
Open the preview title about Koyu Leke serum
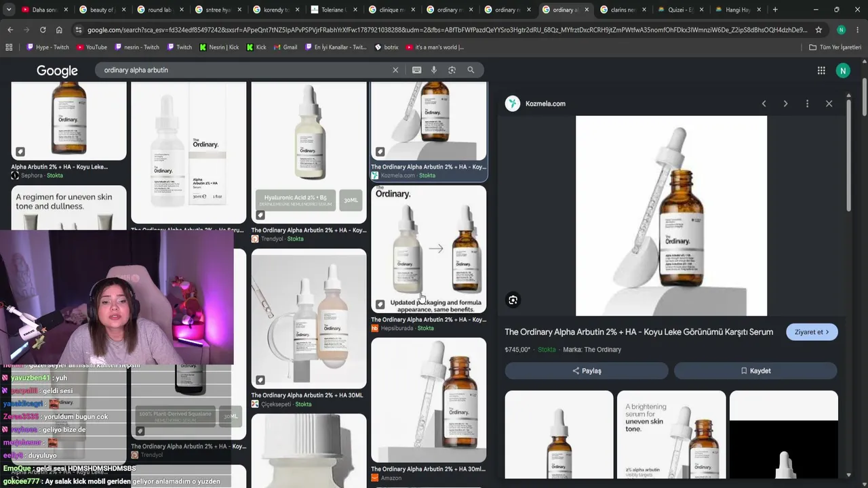tap(639, 332)
